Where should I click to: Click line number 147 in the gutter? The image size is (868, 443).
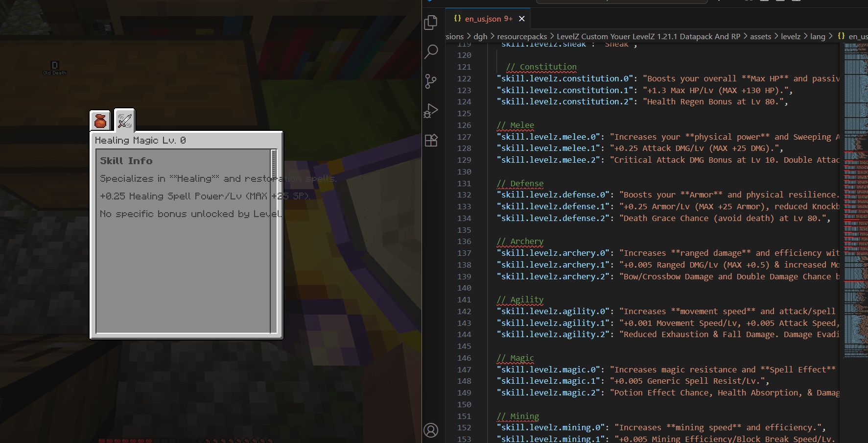click(x=464, y=369)
